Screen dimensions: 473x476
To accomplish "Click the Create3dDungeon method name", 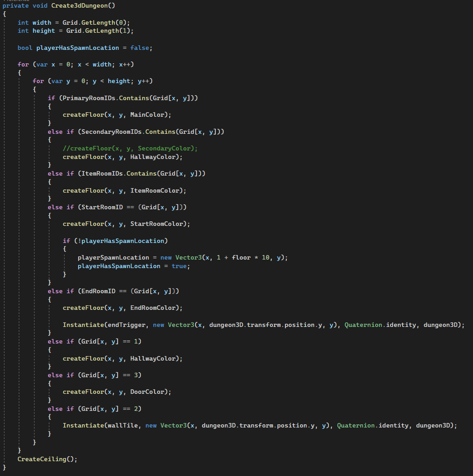I will click(79, 5).
